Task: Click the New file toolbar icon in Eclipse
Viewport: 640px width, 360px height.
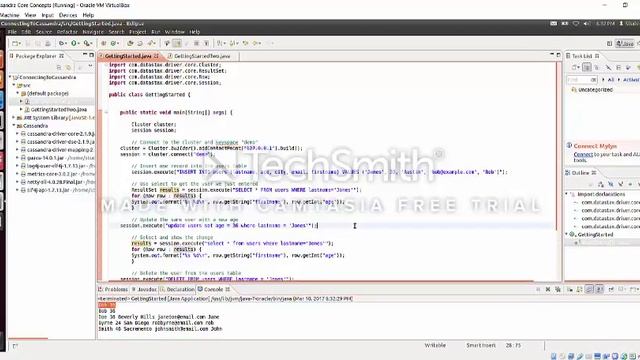Action: click(x=15, y=43)
